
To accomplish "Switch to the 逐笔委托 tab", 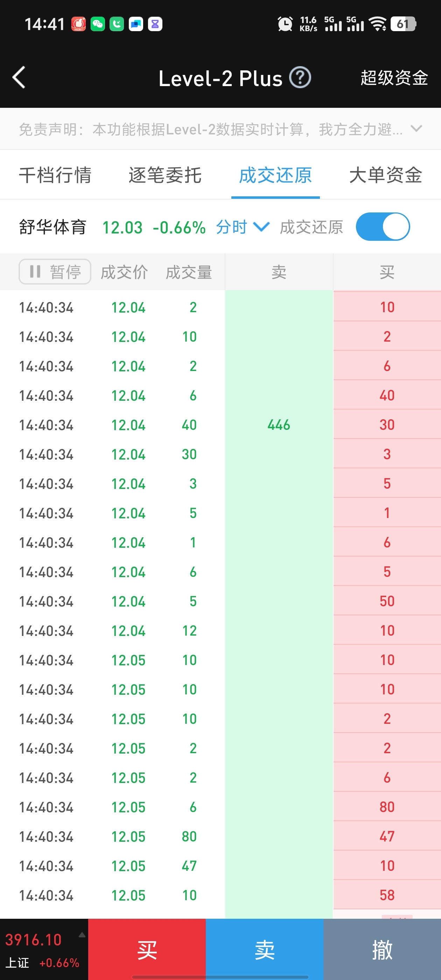I will (x=165, y=175).
